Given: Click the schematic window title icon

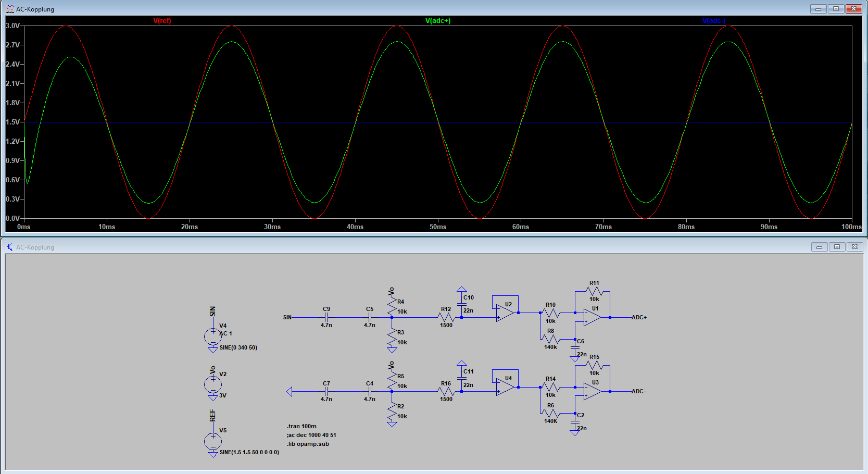Looking at the screenshot, I should tap(10, 247).
